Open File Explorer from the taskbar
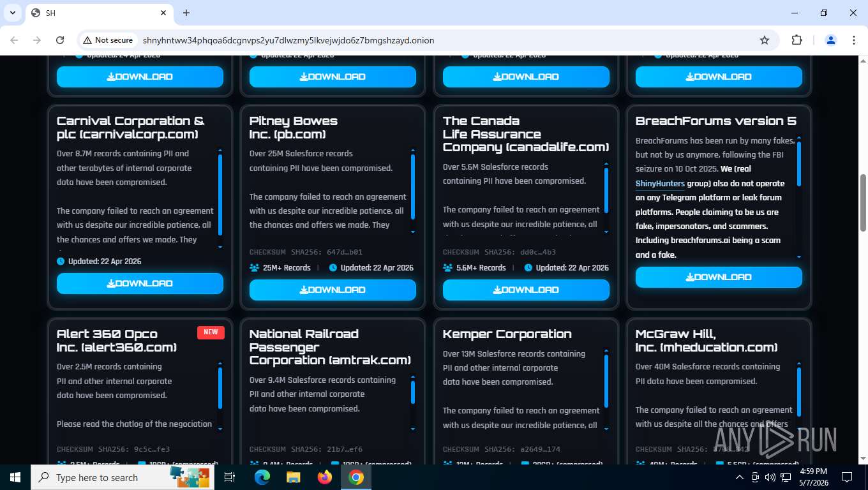868x490 pixels. 293,477
